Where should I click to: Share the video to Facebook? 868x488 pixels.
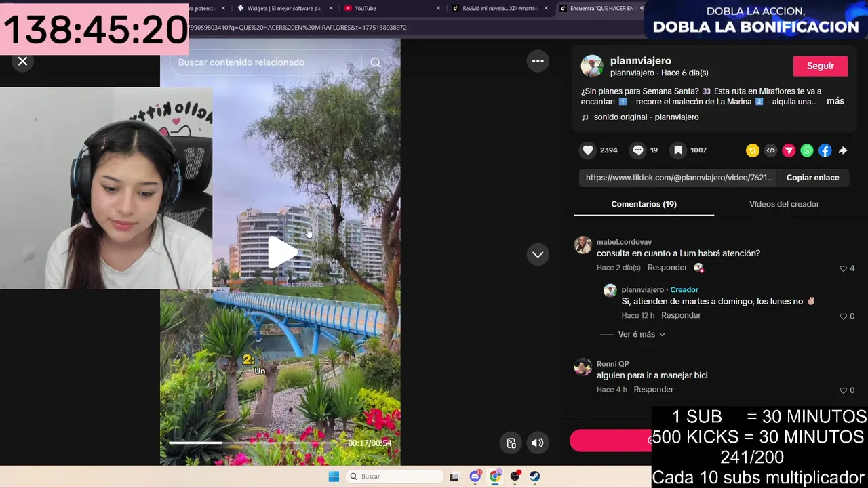[825, 150]
